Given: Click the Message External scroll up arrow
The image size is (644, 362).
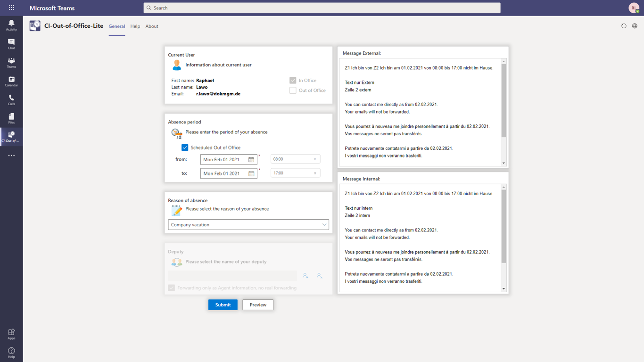Looking at the screenshot, I should tap(504, 62).
